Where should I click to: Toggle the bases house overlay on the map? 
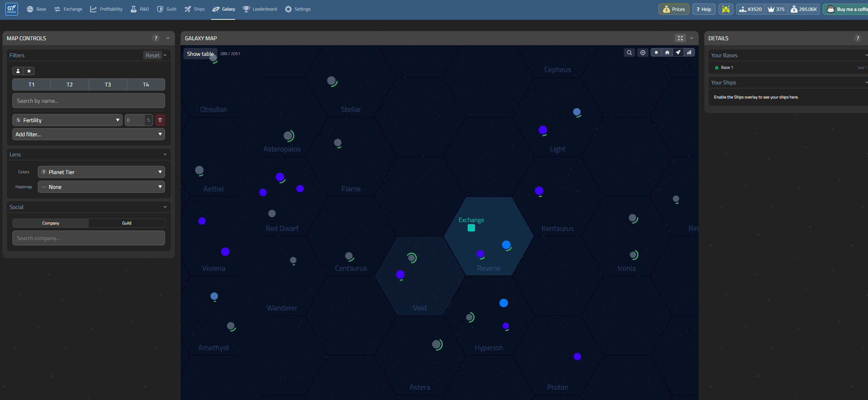coord(667,53)
